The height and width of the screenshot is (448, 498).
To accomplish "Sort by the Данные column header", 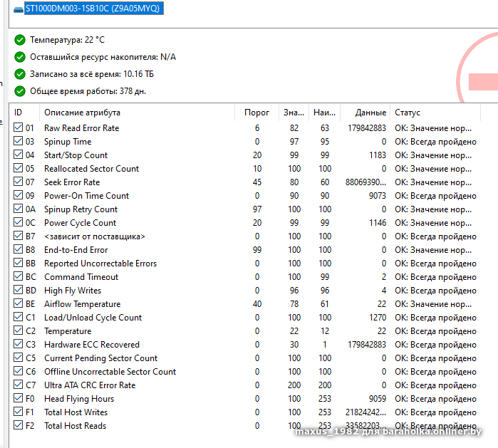I will [365, 113].
